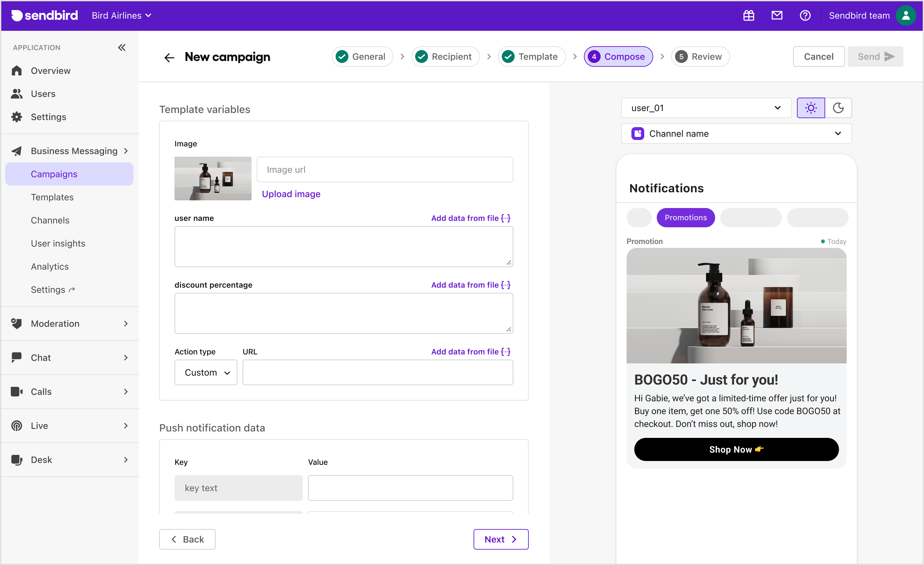The height and width of the screenshot is (565, 924).
Task: Expand the Live section
Action: pos(69,426)
